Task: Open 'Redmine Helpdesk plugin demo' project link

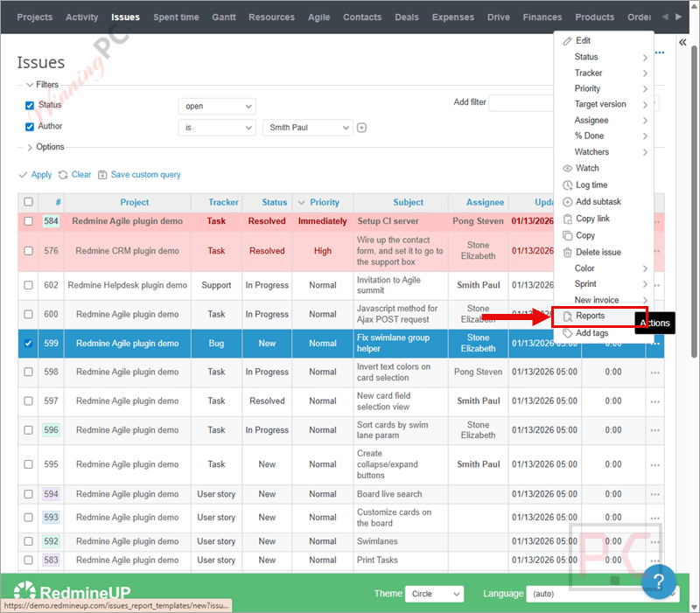Action: click(x=127, y=285)
